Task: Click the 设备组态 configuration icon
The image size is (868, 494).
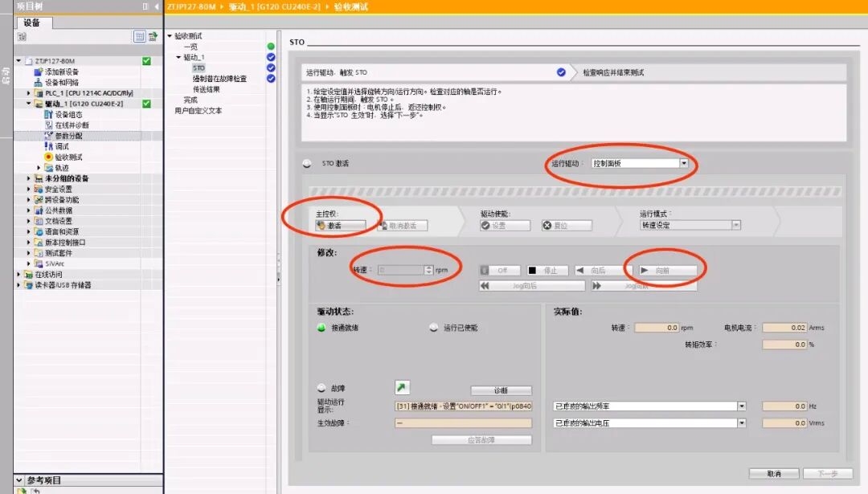Action: pyautogui.click(x=48, y=115)
